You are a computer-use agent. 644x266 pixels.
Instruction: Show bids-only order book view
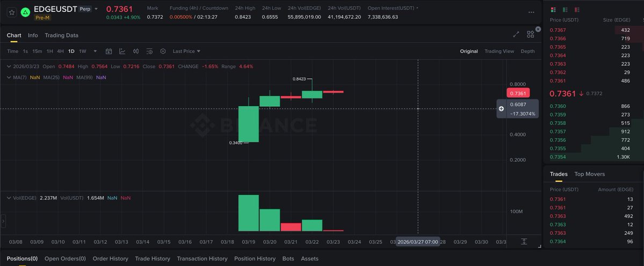tap(565, 10)
